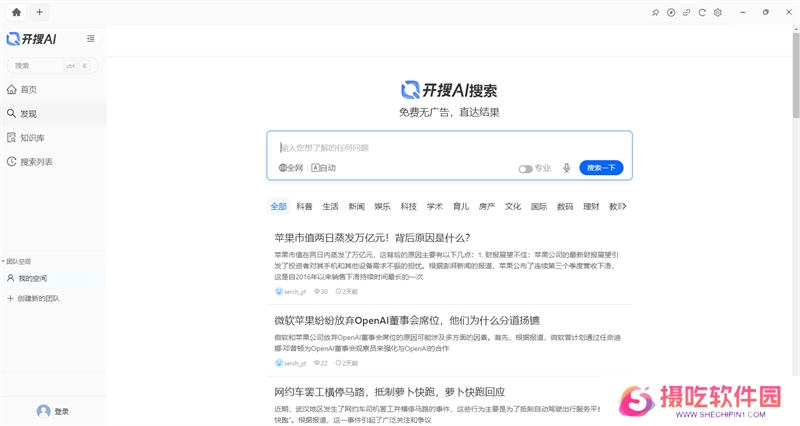This screenshot has width=800, height=426.
Task: Click the 搜索一下 button
Action: coord(601,168)
